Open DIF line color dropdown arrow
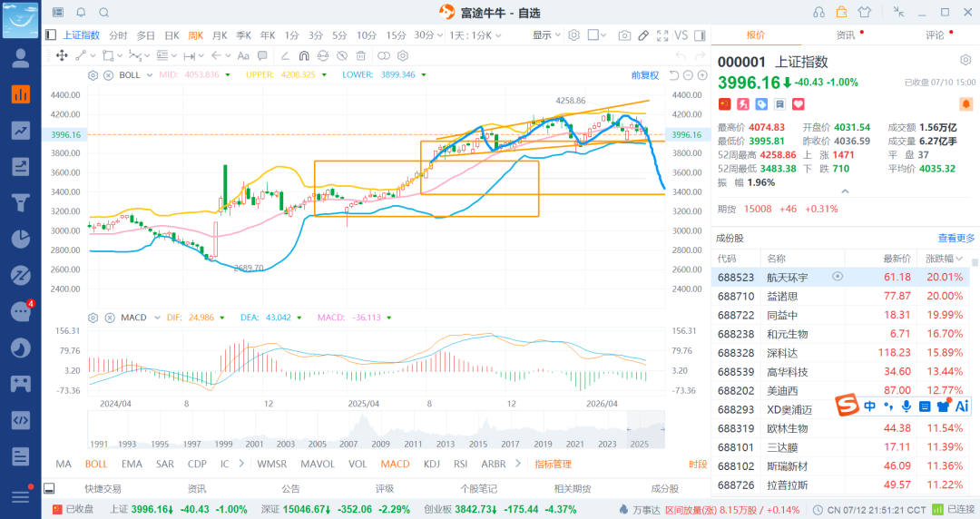The width and height of the screenshot is (980, 519). pyautogui.click(x=222, y=318)
